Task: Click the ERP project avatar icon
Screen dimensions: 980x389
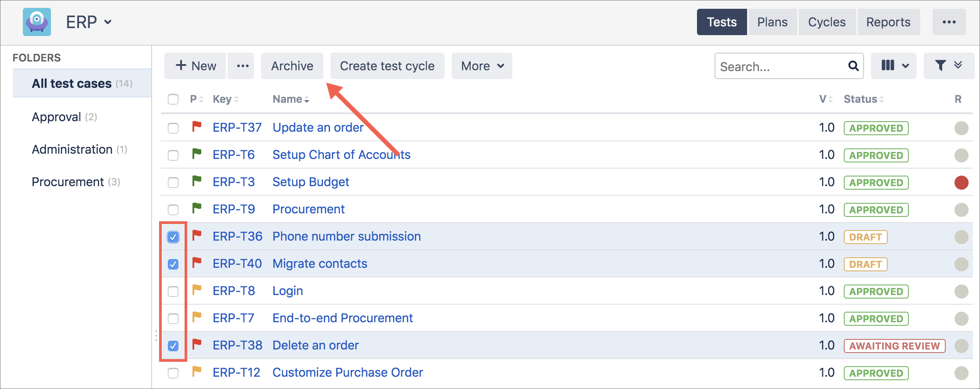Action: 37,22
